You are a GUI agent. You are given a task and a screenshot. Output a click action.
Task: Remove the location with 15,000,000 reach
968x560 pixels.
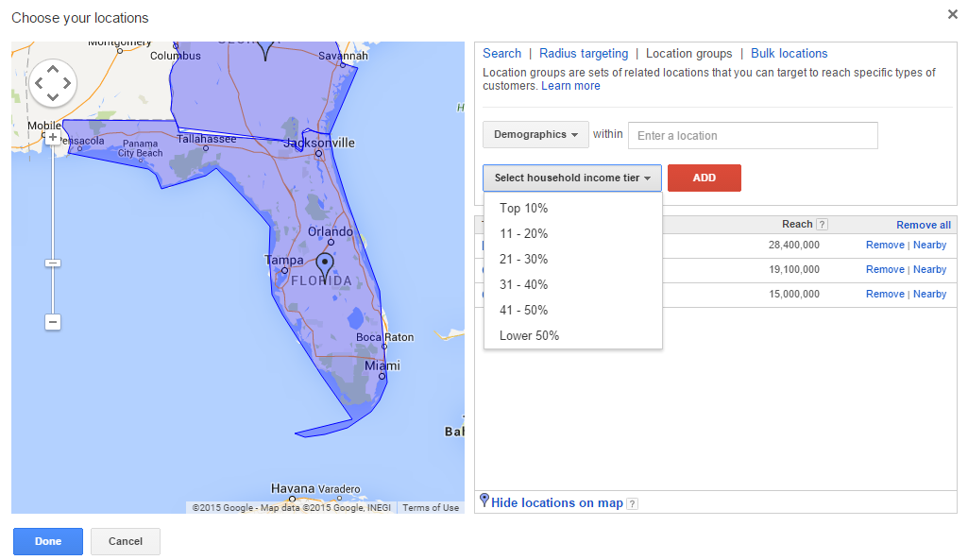click(x=885, y=294)
